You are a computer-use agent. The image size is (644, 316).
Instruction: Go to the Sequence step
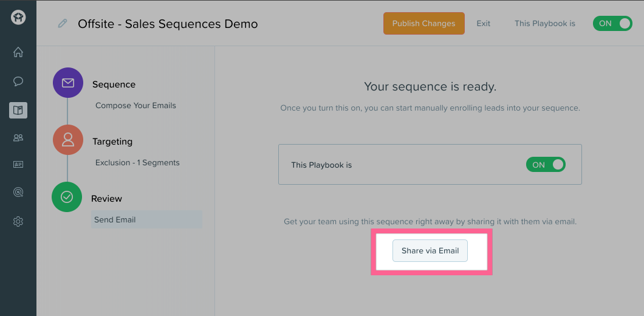click(114, 84)
